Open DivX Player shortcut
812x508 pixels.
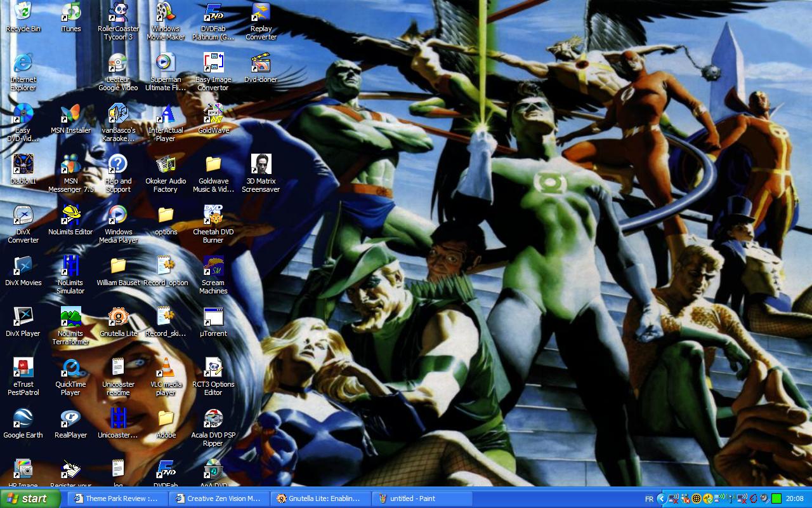(23, 322)
